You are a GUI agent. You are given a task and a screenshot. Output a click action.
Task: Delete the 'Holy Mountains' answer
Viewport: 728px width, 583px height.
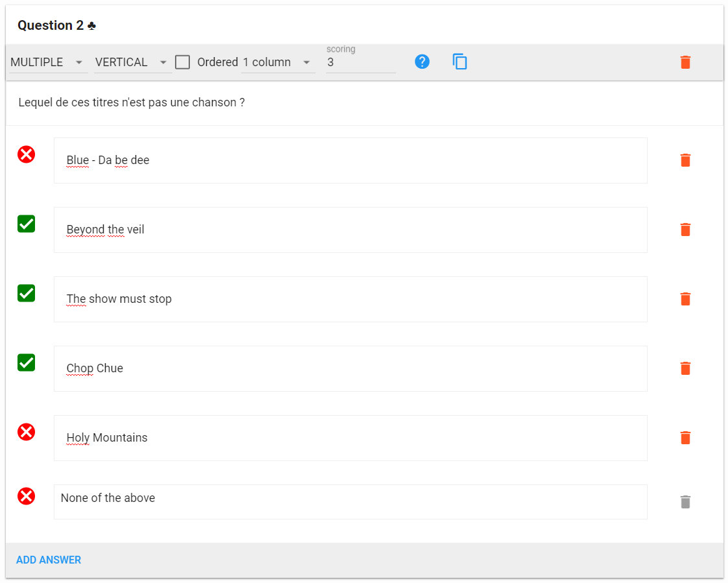(x=685, y=438)
